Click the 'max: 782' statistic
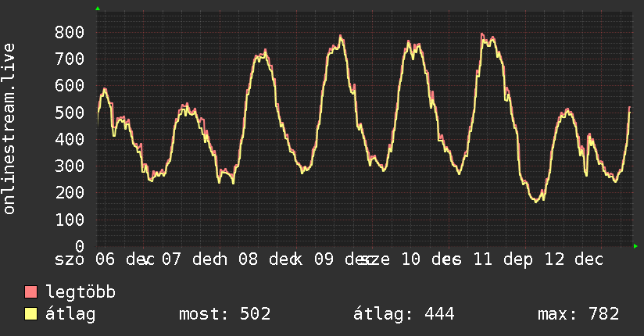This screenshot has width=644, height=336. tap(578, 314)
